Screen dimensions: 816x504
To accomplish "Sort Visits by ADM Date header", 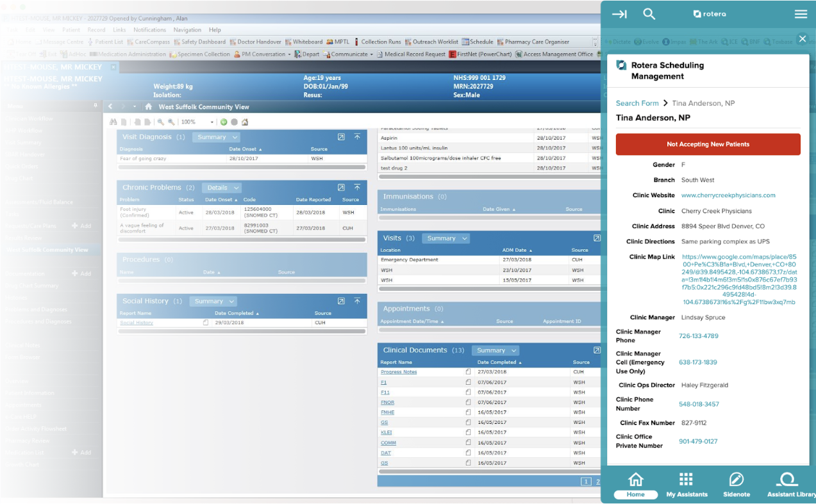I will pyautogui.click(x=517, y=250).
